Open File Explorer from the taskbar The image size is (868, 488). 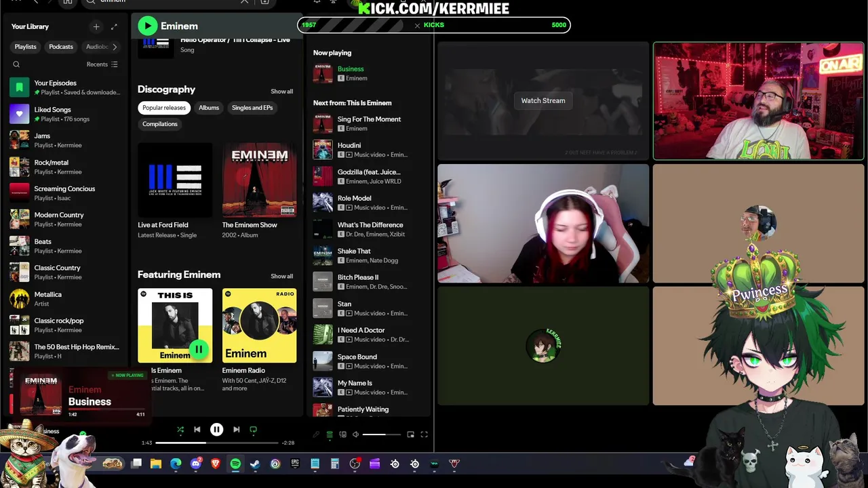pos(156,464)
